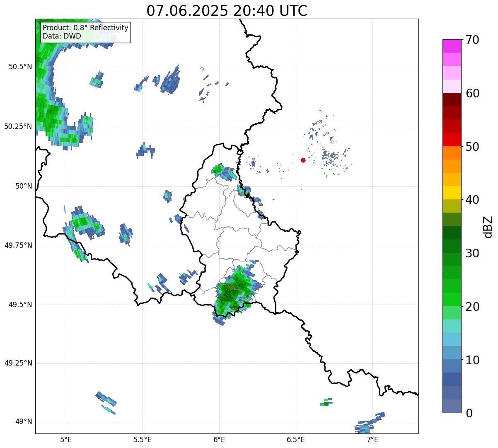Click the 'Data: DWD' legend line
The image size is (498, 448).
(62, 36)
